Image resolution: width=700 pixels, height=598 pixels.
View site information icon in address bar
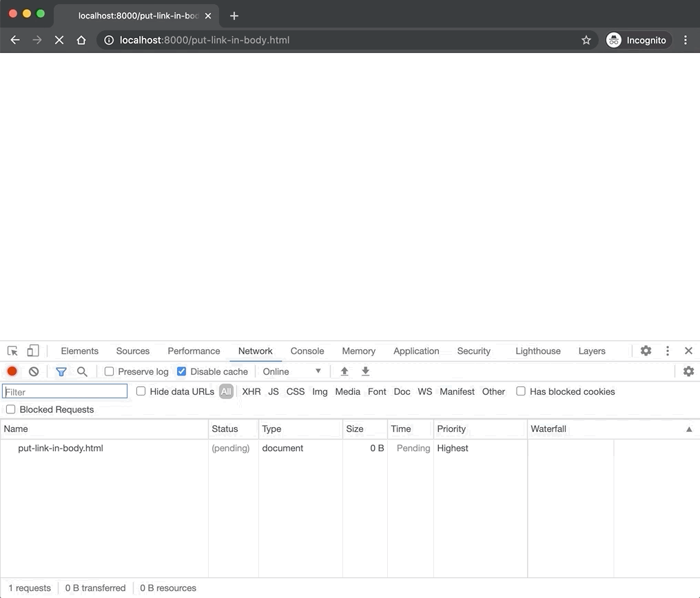[108, 40]
